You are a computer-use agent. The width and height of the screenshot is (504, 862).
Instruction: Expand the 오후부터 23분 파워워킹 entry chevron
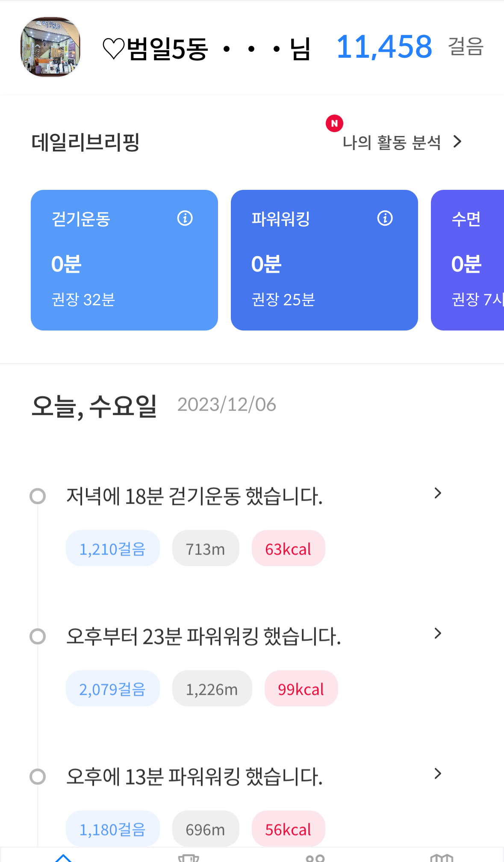437,634
